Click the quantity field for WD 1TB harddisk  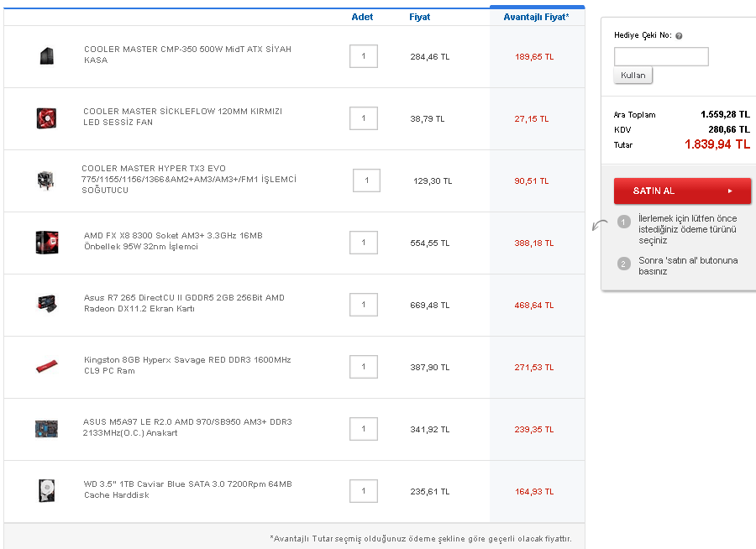click(x=364, y=491)
